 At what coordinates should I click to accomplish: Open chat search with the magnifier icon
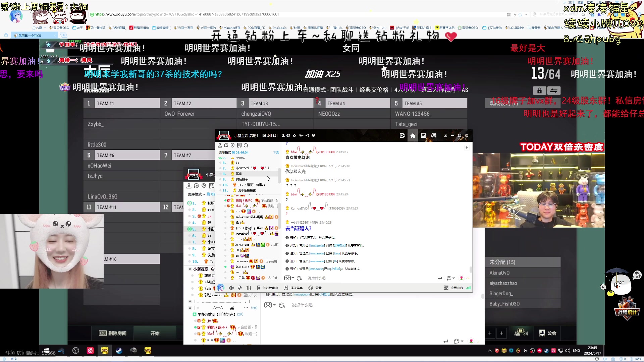pos(246,145)
